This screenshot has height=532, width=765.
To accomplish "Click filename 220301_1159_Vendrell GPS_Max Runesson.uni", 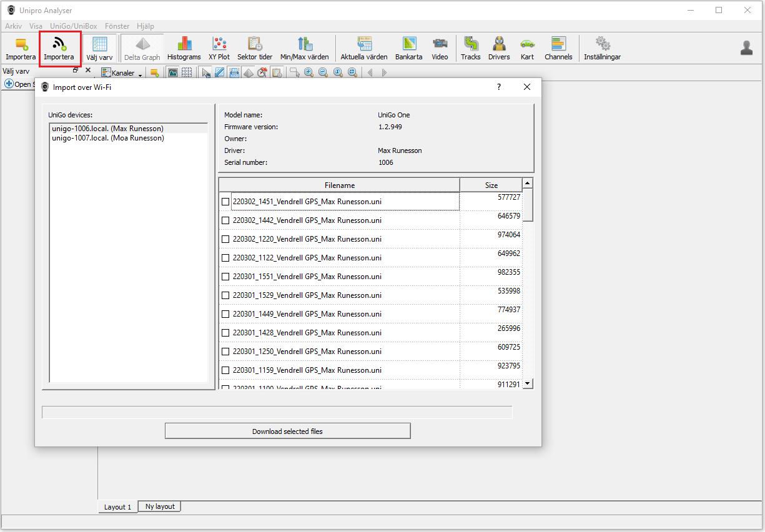I will coord(307,370).
